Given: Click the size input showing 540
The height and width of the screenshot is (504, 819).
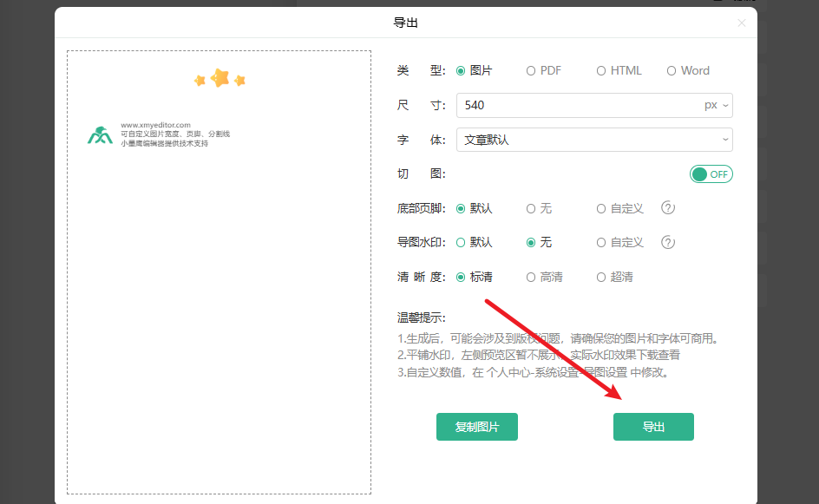Looking at the screenshot, I should pos(564,104).
